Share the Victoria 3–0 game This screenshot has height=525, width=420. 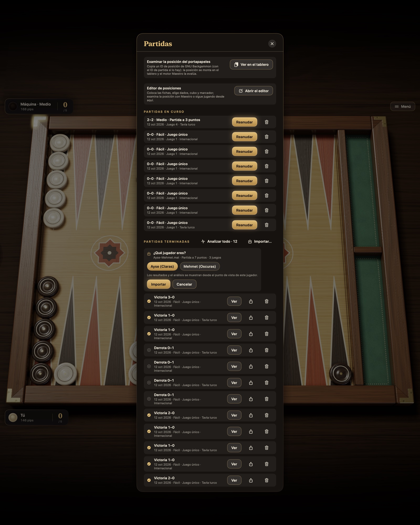click(x=251, y=301)
